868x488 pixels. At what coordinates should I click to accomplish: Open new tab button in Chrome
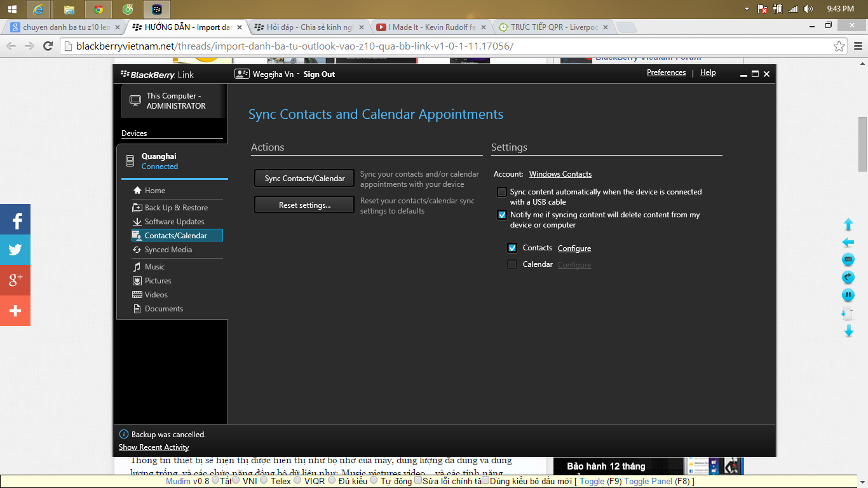tap(627, 27)
